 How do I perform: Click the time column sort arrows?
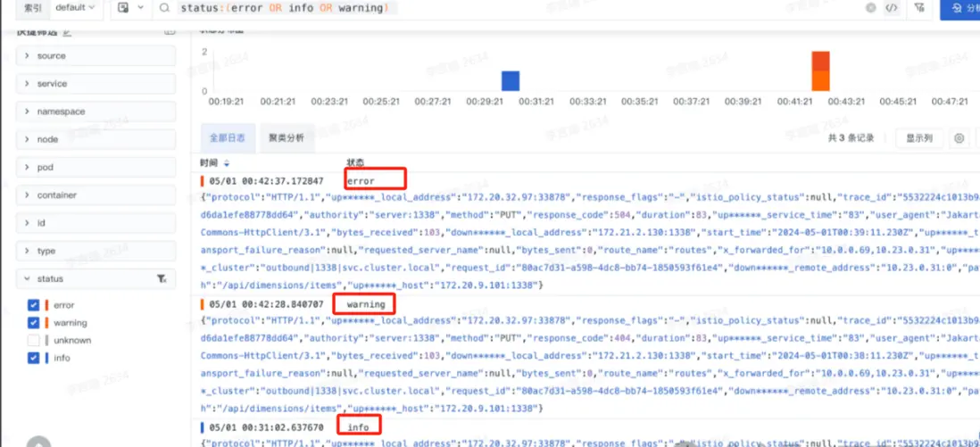[226, 163]
